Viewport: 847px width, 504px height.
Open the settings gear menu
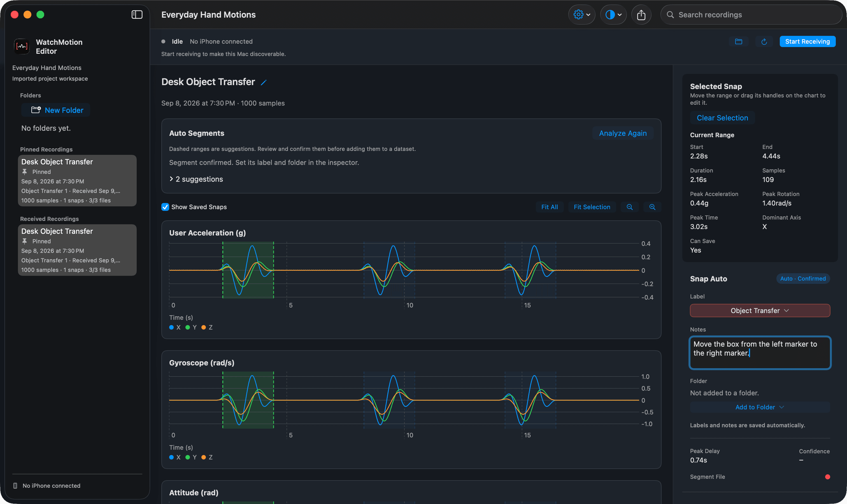582,15
